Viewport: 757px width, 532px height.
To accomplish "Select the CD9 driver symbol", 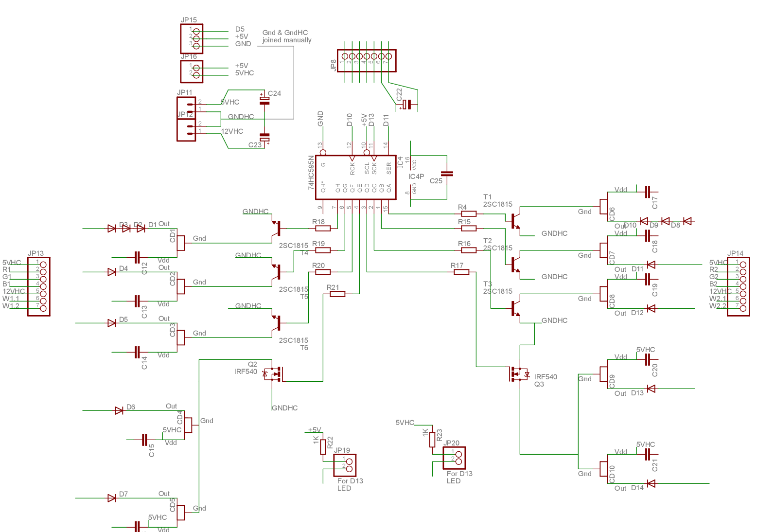I will click(604, 374).
